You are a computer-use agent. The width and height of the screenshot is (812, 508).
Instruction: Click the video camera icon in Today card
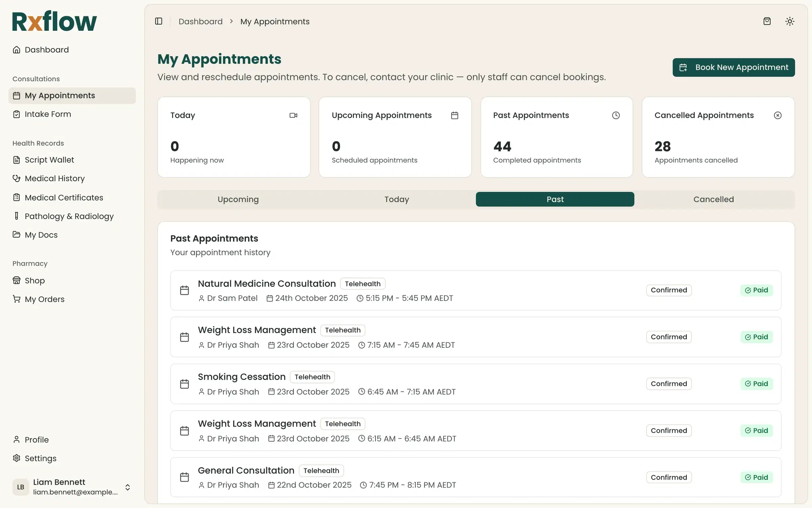point(293,115)
